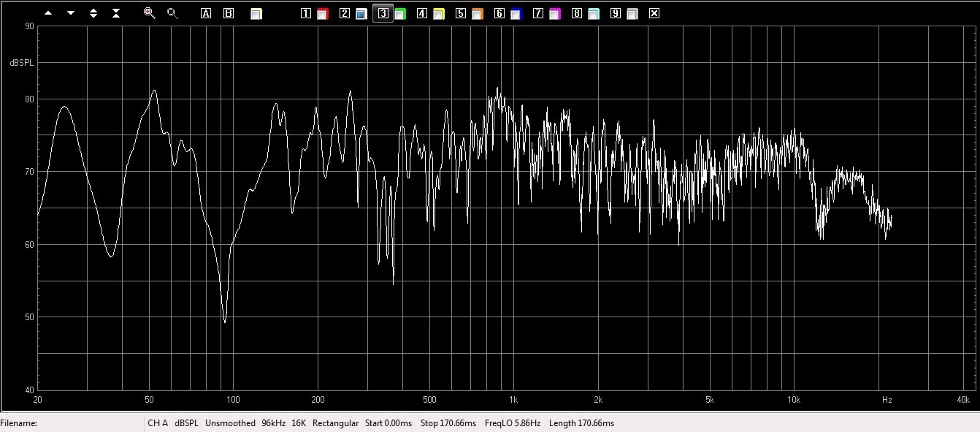Click the FreqLO 5.86Hz status entry

pos(513,423)
